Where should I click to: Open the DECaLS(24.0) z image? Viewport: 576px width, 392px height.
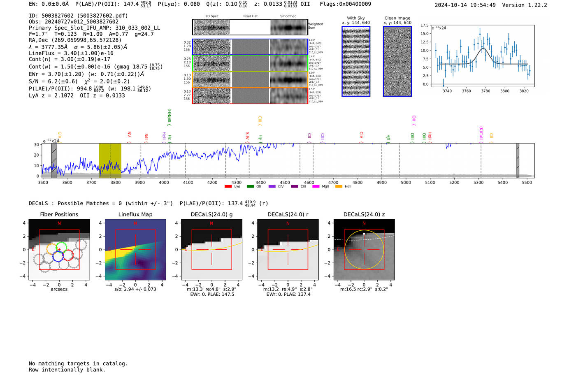pos(364,250)
